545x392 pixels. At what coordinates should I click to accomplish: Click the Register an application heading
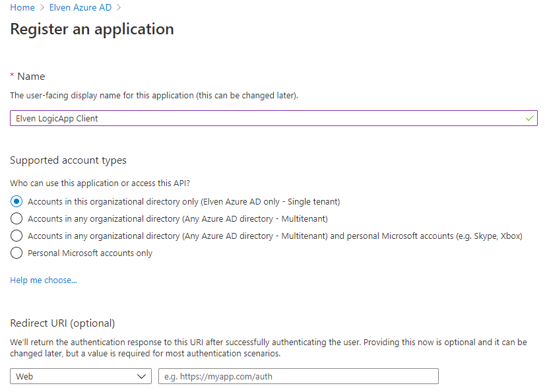click(92, 30)
